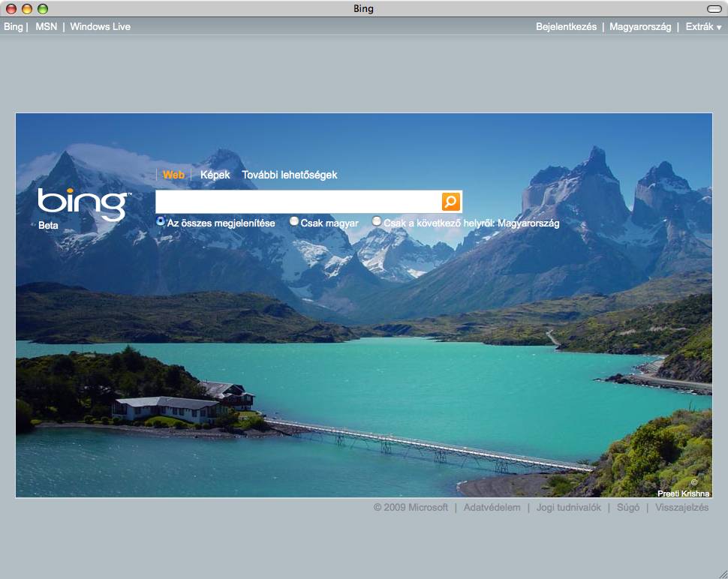Click the toolbar toggle pill in title bar
This screenshot has height=579, width=728.
click(x=713, y=9)
